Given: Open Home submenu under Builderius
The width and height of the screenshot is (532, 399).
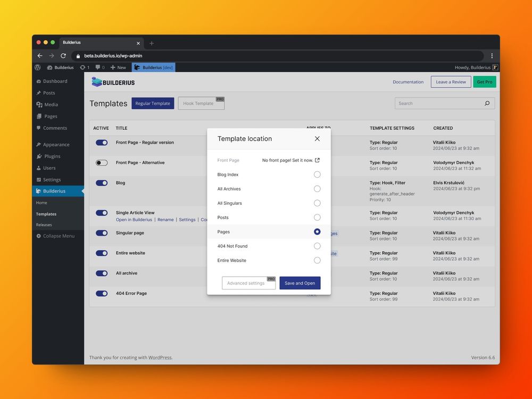Looking at the screenshot, I should coord(41,203).
